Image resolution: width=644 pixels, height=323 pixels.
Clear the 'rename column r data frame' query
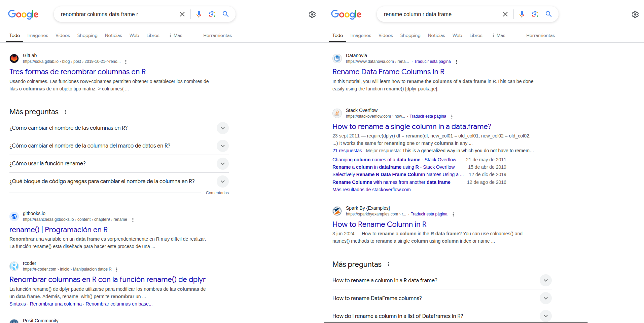(505, 14)
